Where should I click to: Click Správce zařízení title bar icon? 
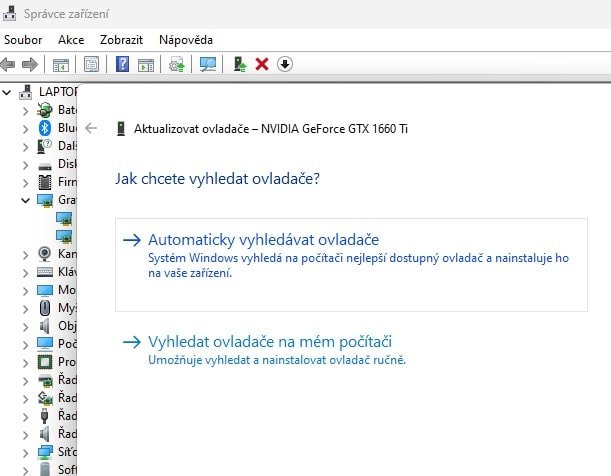click(10, 14)
